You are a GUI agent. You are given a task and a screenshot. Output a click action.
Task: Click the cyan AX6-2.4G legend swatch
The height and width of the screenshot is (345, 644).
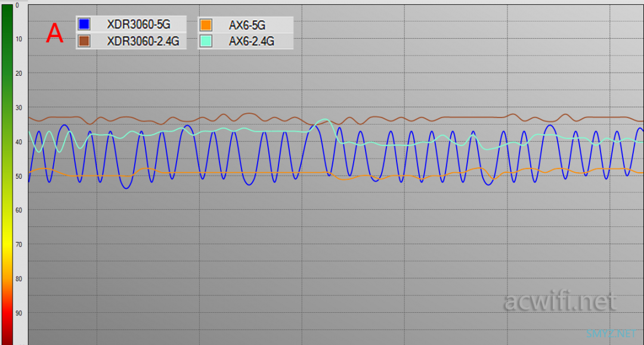[x=206, y=41]
